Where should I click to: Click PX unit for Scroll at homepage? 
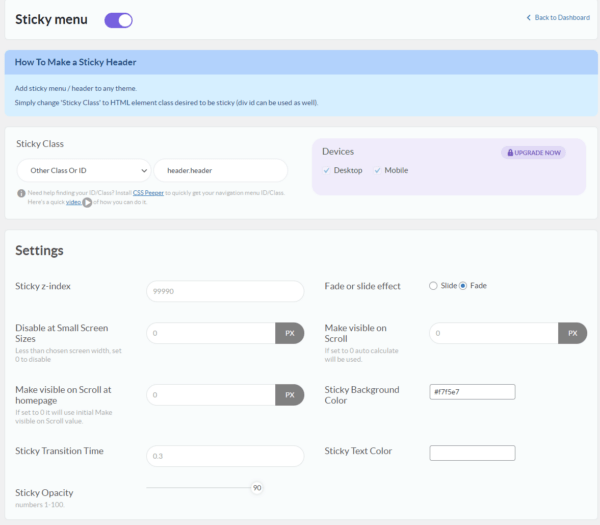(289, 395)
